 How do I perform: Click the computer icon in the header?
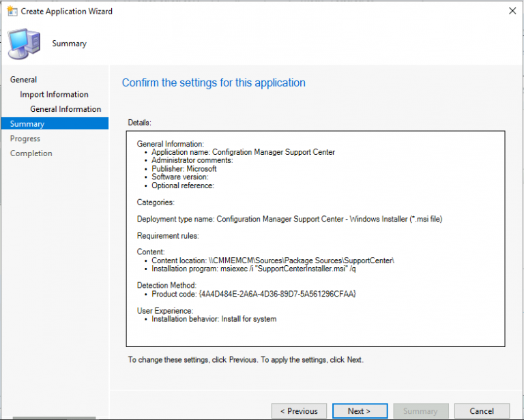pos(26,44)
